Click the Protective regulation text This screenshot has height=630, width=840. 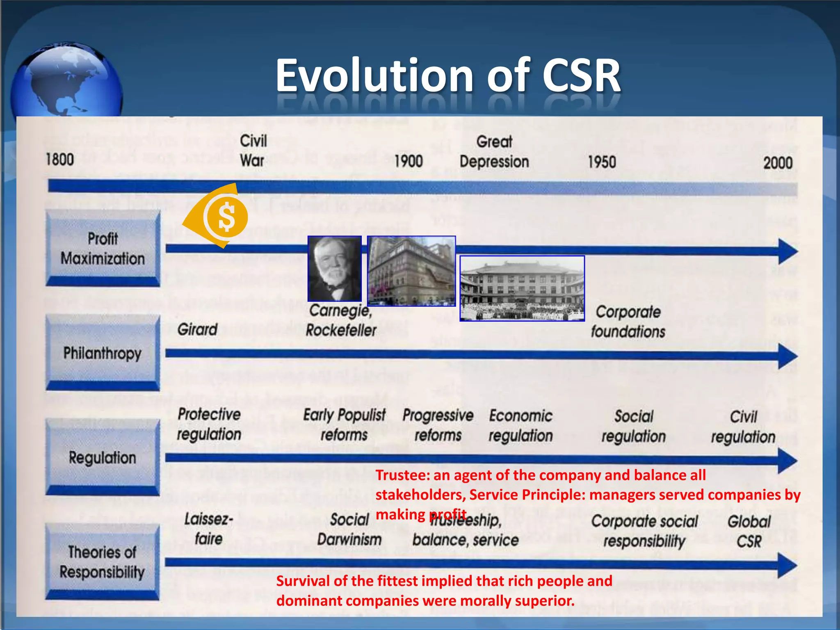[209, 425]
